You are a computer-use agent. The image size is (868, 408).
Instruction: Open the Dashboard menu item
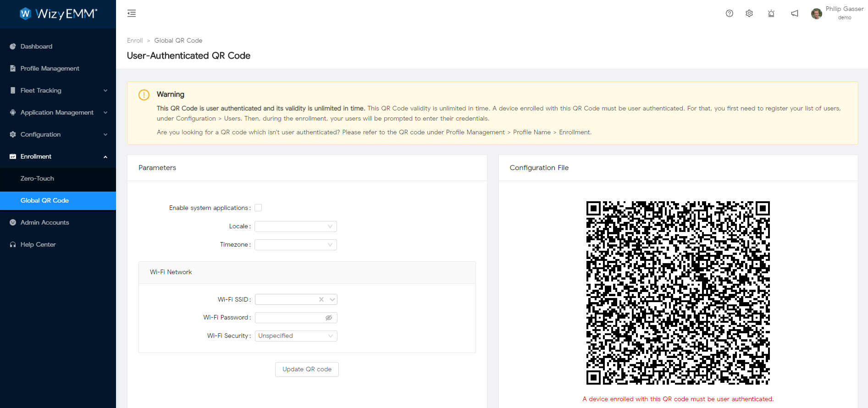pyautogui.click(x=58, y=46)
